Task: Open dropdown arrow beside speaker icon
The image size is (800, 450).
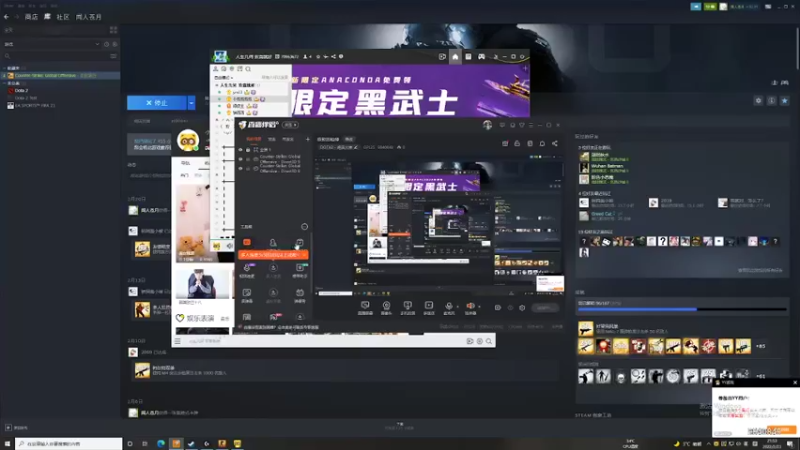Action: [479, 307]
